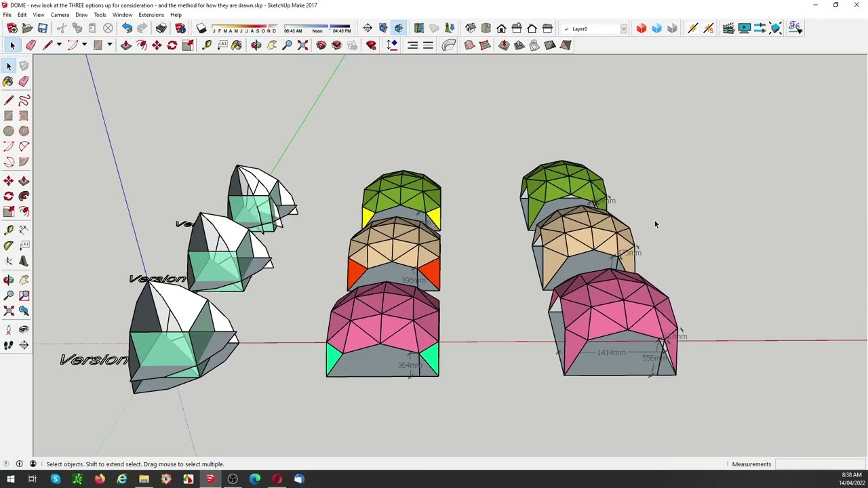This screenshot has width=868, height=488.
Task: Open the Camera menu
Action: 60,15
